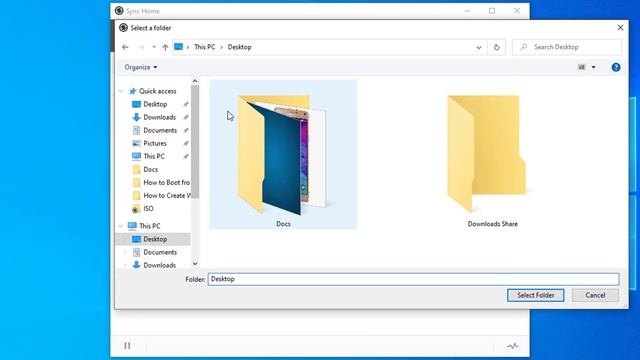The height and width of the screenshot is (360, 640).
Task: Select ISO in the navigation pane
Action: 148,209
